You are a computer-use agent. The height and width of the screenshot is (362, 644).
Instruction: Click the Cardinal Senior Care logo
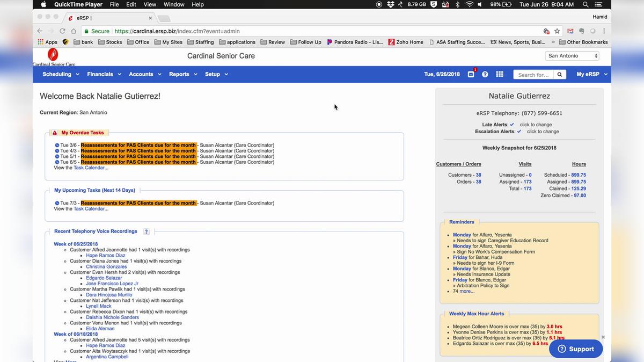pos(53,56)
